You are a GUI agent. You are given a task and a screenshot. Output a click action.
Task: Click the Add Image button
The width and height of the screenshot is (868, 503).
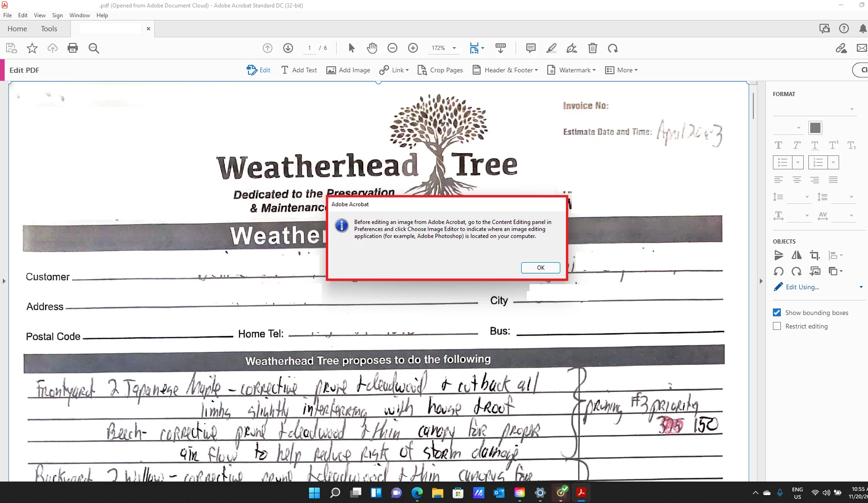point(348,70)
